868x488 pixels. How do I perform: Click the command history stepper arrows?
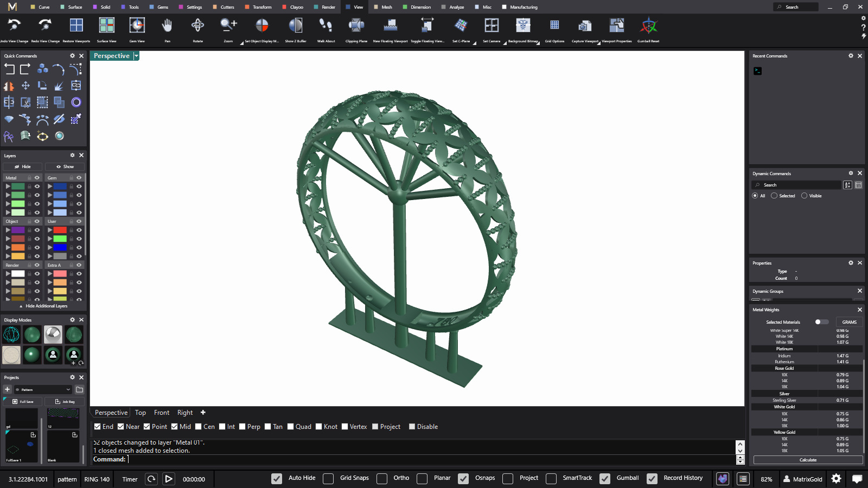point(740,460)
